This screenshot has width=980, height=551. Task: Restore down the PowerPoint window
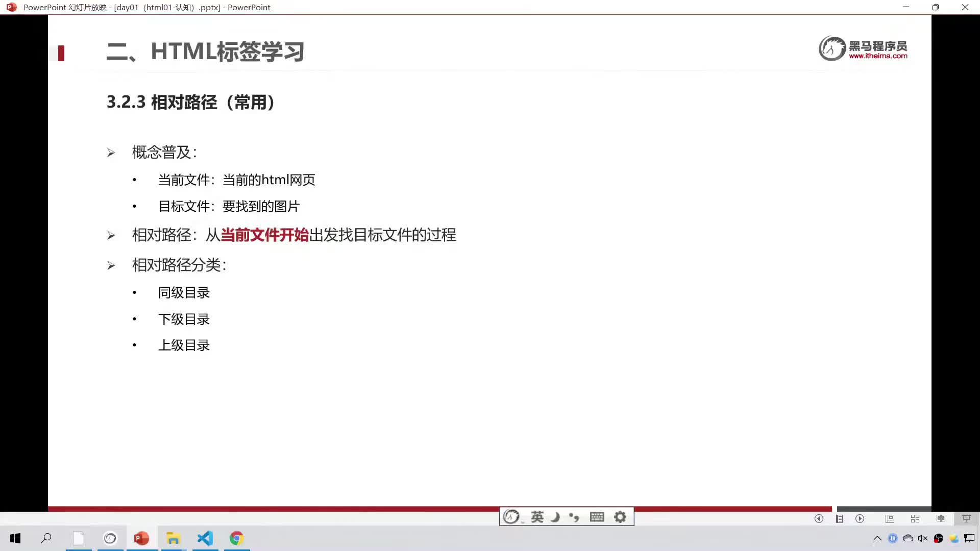coord(936,7)
